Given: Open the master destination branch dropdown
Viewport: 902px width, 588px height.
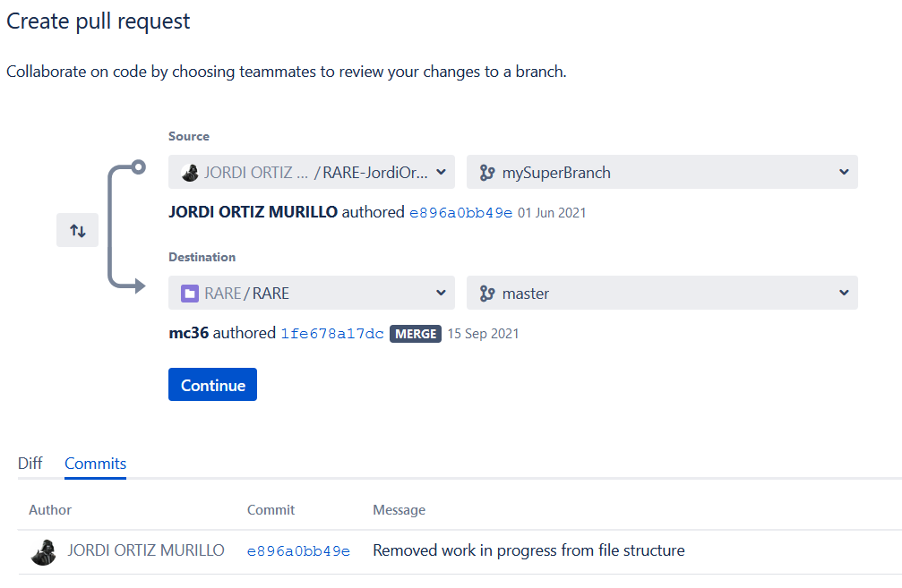Looking at the screenshot, I should pos(662,294).
